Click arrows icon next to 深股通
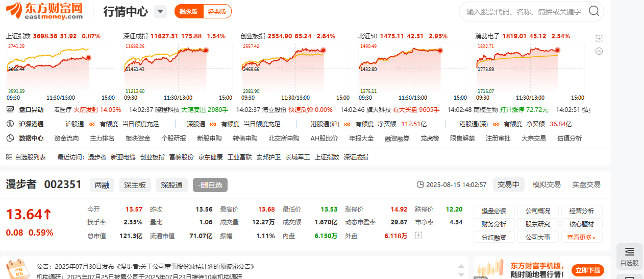The width and height of the screenshot is (644, 279). 213,124
